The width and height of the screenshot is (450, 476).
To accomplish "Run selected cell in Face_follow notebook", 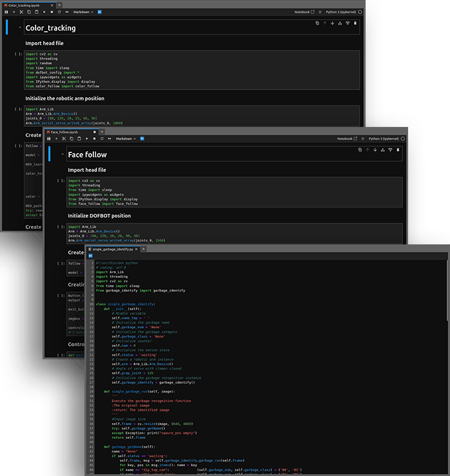I will [86, 139].
